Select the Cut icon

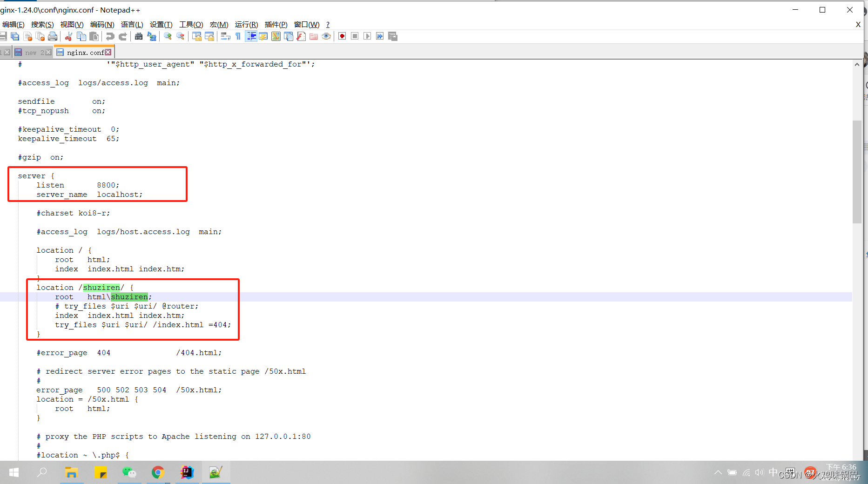(68, 36)
